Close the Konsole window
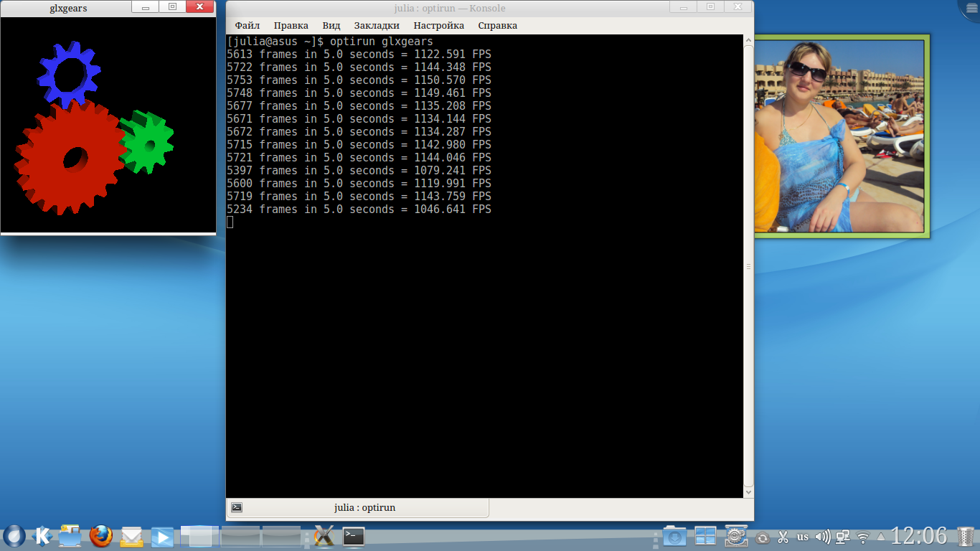 (738, 7)
